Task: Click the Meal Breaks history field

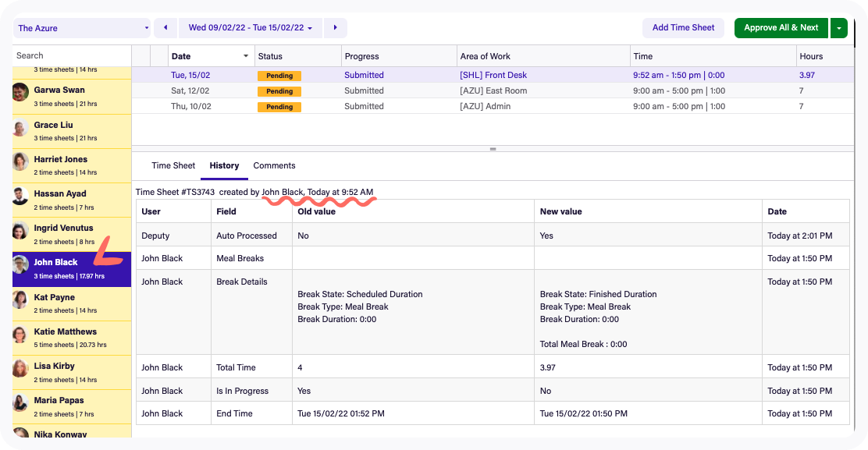Action: 240,258
